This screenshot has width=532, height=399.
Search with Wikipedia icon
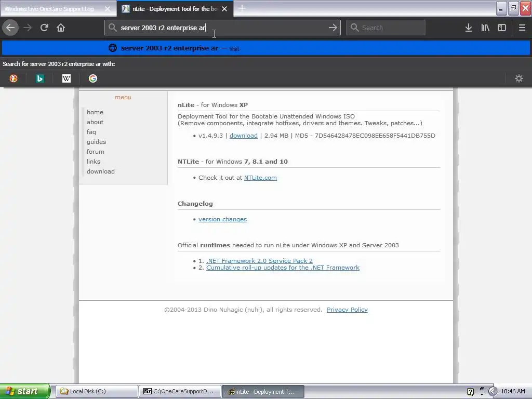click(x=66, y=78)
